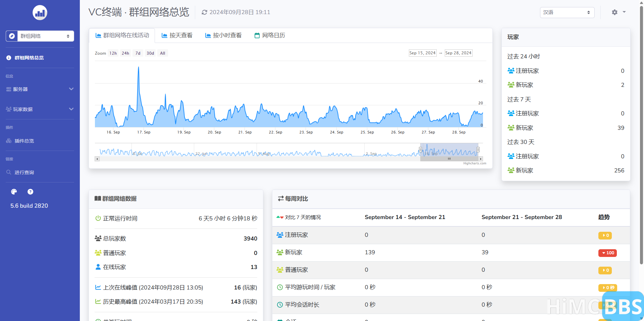Click the 新玩家 icon under 过去 7 天
This screenshot has width=644, height=321.
tap(511, 128)
